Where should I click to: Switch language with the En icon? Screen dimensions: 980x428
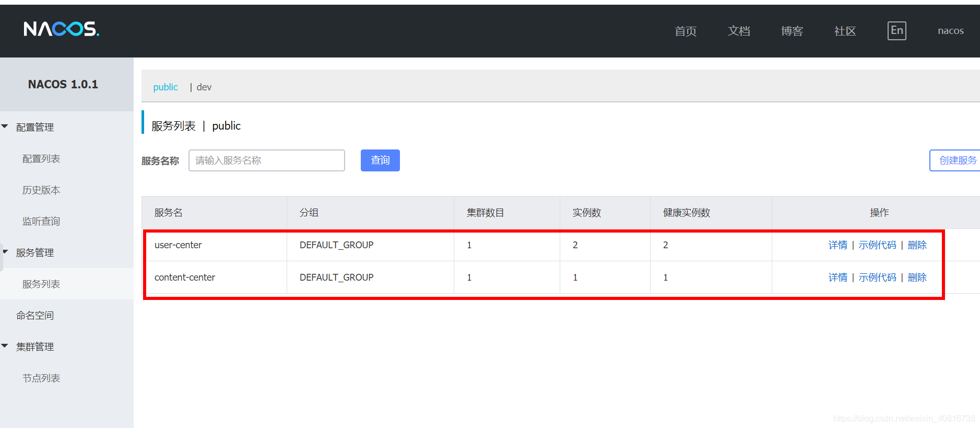(x=896, y=30)
